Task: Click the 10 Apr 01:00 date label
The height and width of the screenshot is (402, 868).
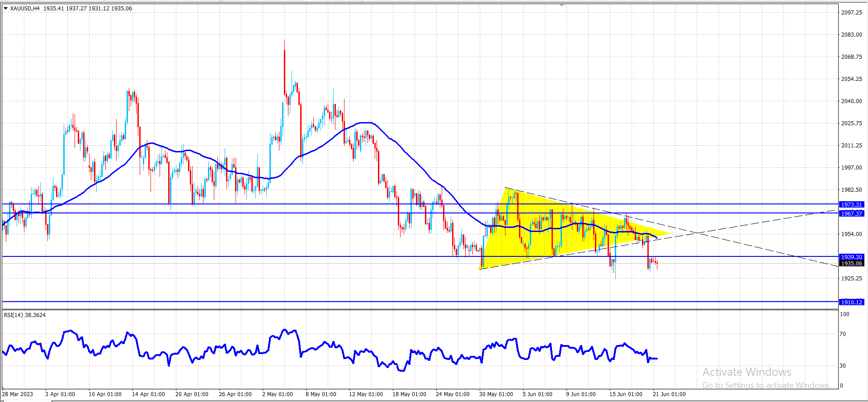Action: (x=105, y=394)
